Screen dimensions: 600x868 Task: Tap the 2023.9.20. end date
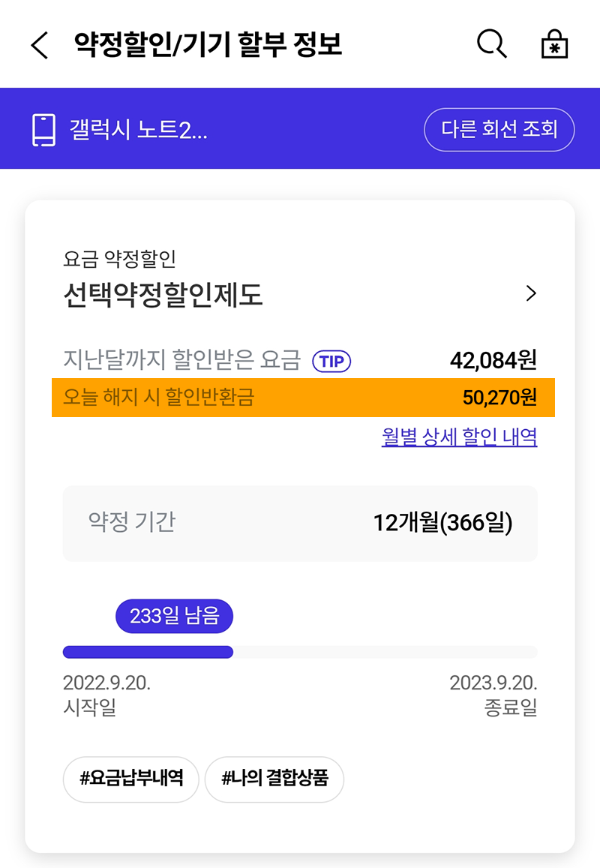(493, 683)
